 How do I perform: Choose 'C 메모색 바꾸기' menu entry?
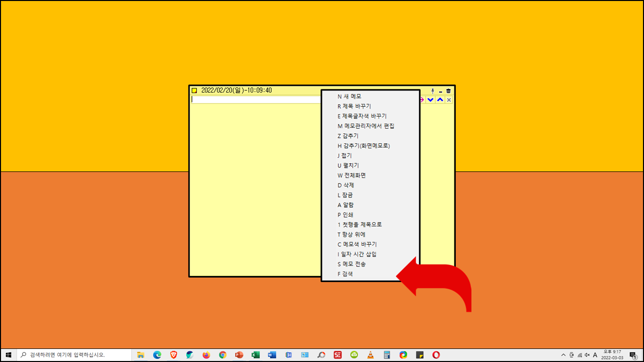370,244
